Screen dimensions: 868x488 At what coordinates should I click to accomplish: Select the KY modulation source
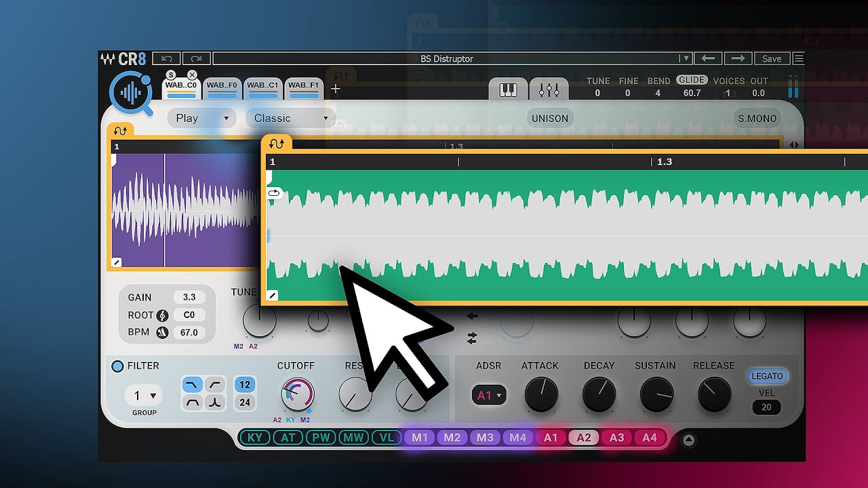tap(255, 438)
